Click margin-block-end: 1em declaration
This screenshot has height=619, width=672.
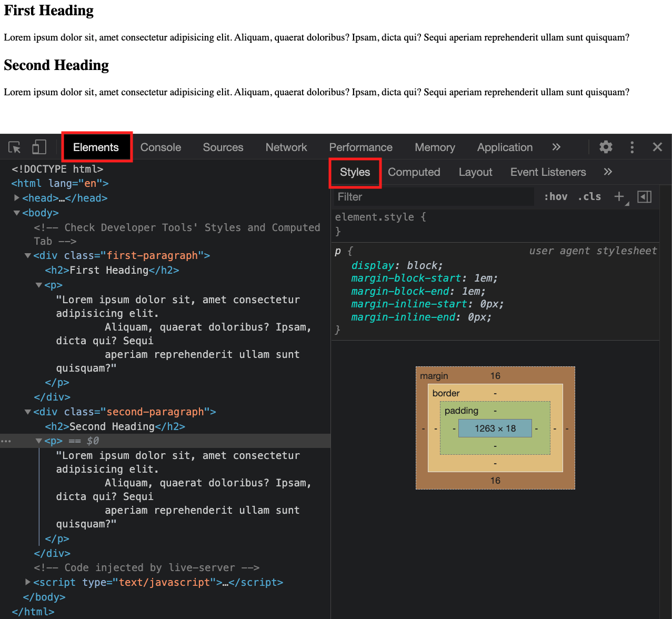point(418,291)
